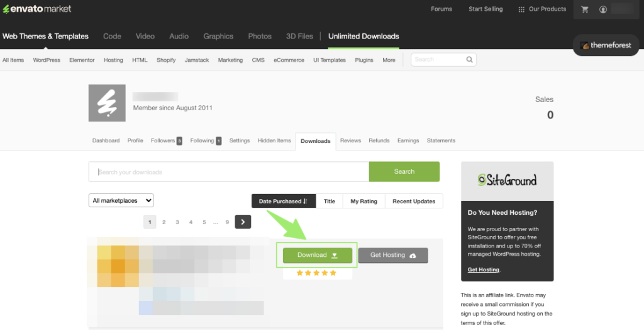The width and height of the screenshot is (644, 330).
Task: Click the ThemeForest badge
Action: (x=606, y=45)
